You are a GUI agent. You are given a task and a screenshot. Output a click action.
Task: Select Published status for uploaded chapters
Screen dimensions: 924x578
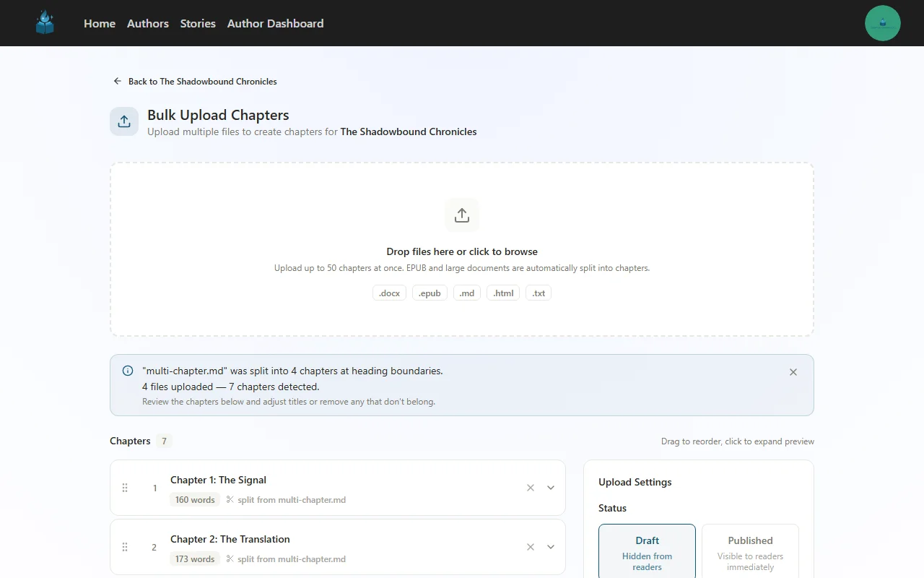pyautogui.click(x=750, y=551)
